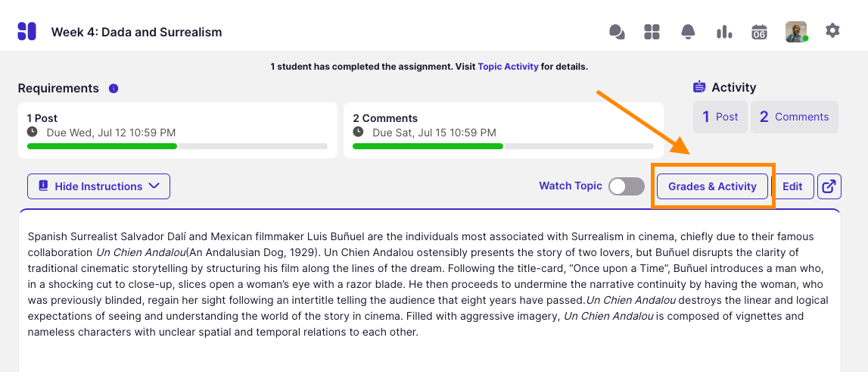The image size is (868, 372).
Task: Open Grades & Activity
Action: (x=712, y=186)
